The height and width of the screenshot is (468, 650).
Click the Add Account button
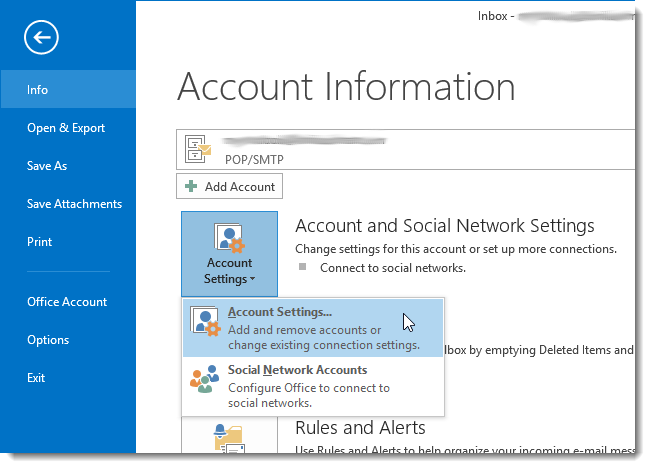(x=229, y=187)
